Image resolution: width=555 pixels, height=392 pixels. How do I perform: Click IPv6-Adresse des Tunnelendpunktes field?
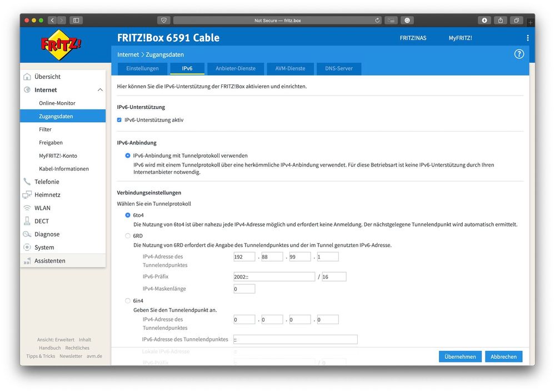tap(295, 339)
